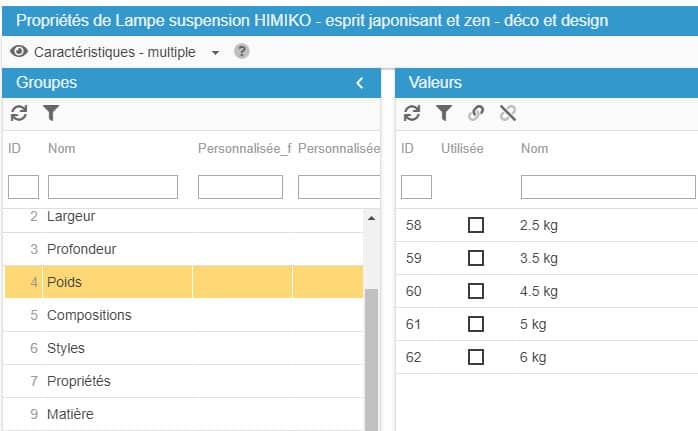Screen dimensions: 698x431
Task: Focus the Nom filter field in Valeurs
Action: 607,187
